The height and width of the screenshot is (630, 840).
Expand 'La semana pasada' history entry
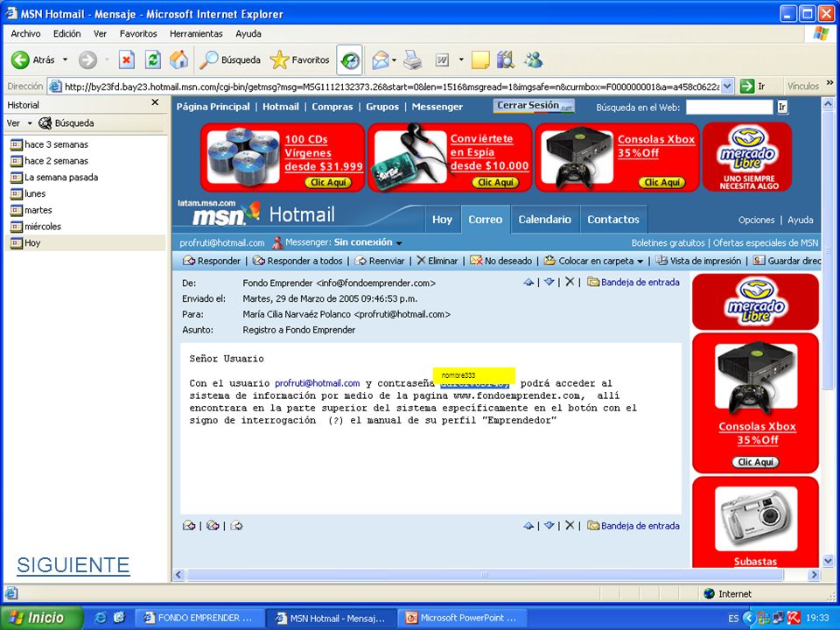pyautogui.click(x=54, y=178)
